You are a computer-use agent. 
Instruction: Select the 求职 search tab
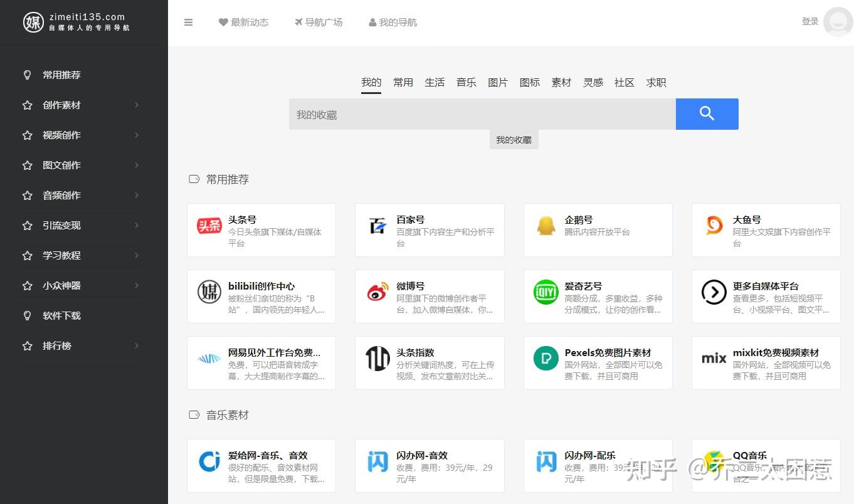point(656,82)
